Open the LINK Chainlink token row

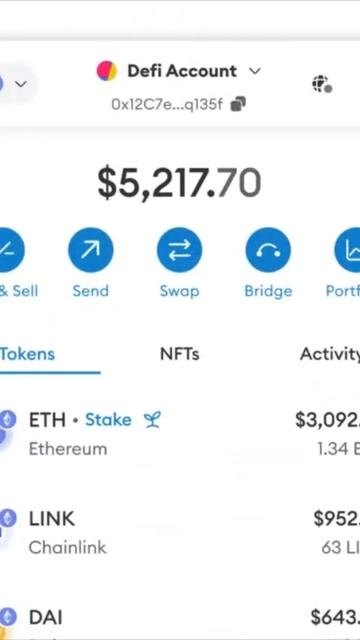click(x=180, y=532)
